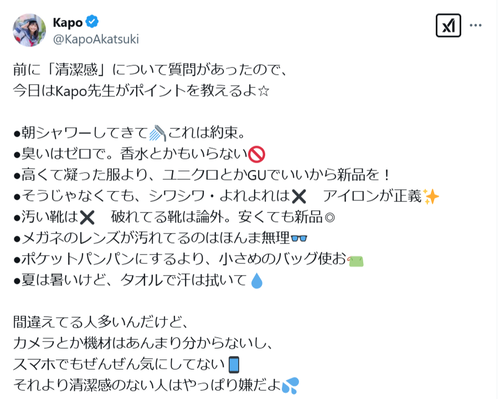Click the first tweet line mentioning 「清潔感」
Image resolution: width=500 pixels, height=399 pixels.
point(150,70)
